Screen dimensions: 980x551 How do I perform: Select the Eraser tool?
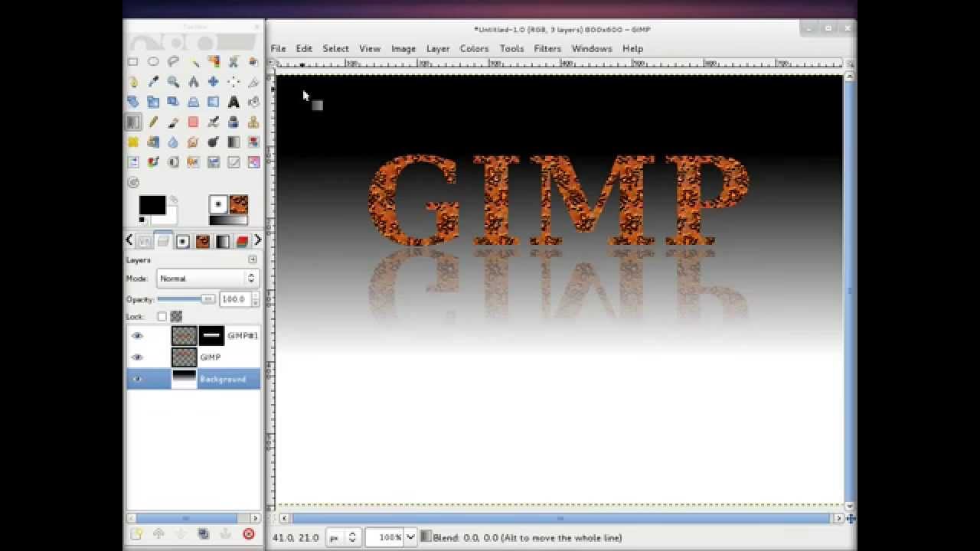click(193, 122)
